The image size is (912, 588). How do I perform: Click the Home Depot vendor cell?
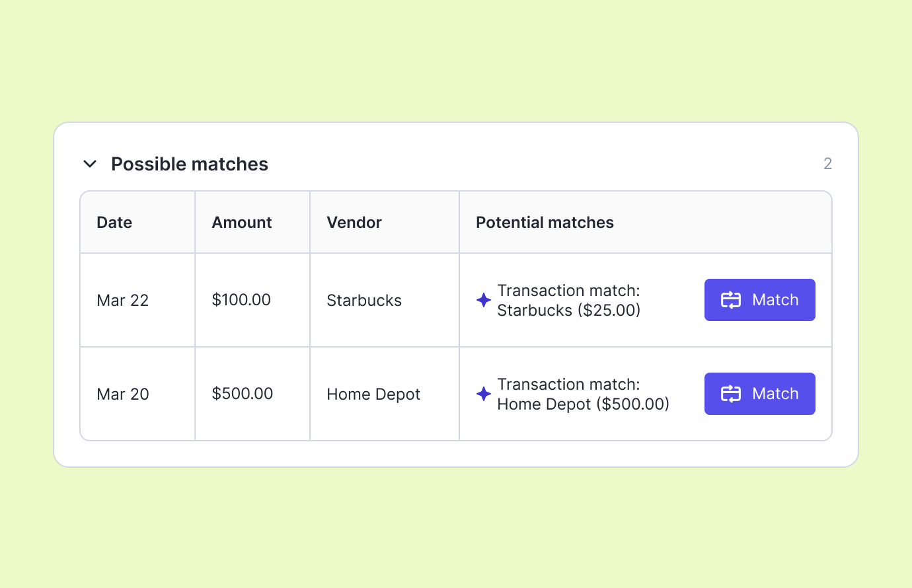373,394
